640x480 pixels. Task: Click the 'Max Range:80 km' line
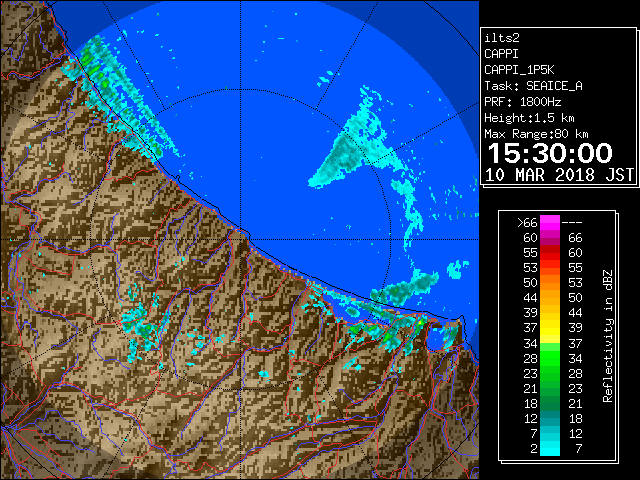pos(536,134)
